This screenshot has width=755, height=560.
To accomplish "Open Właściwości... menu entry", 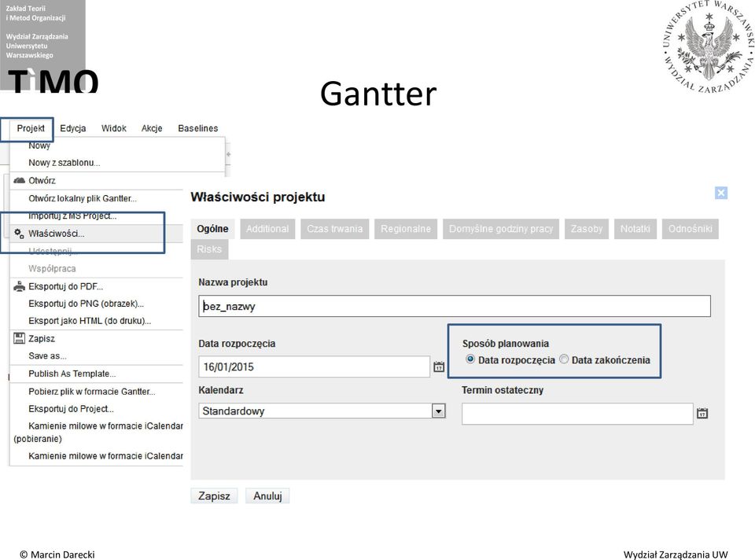I will click(57, 234).
